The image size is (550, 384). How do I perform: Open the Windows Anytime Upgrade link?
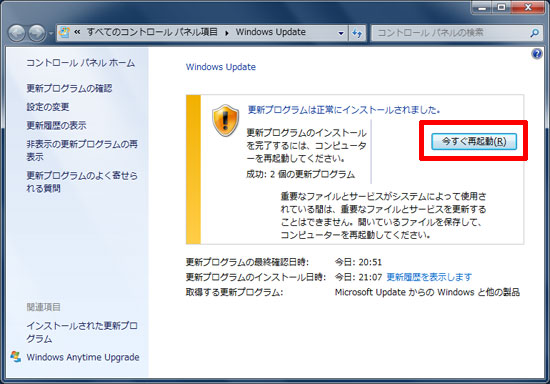83,357
